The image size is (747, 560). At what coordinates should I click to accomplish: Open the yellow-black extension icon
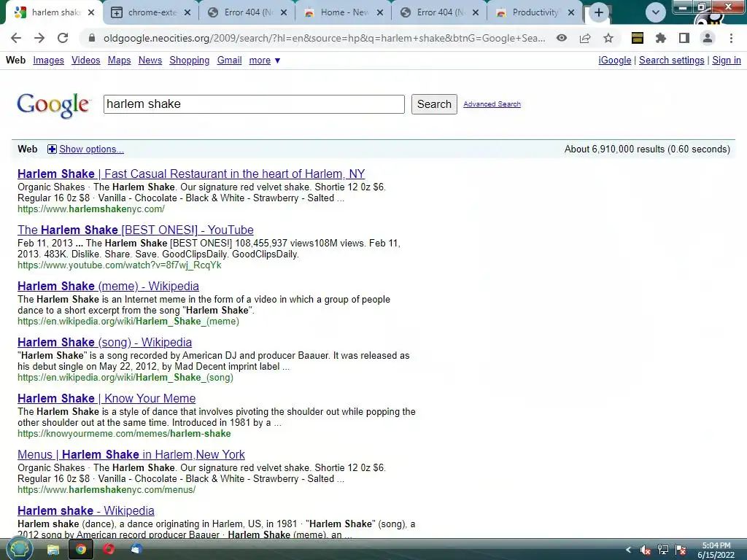(638, 38)
